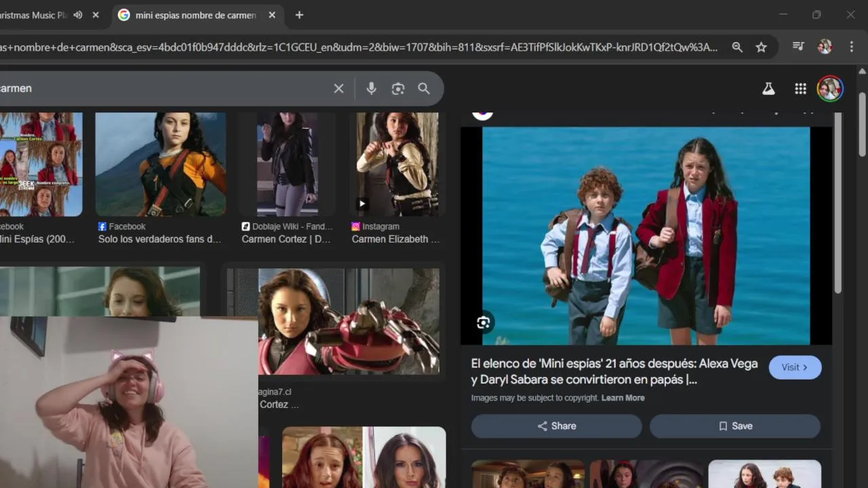Open the Google account avatar
This screenshot has height=488, width=868.
(x=830, y=88)
